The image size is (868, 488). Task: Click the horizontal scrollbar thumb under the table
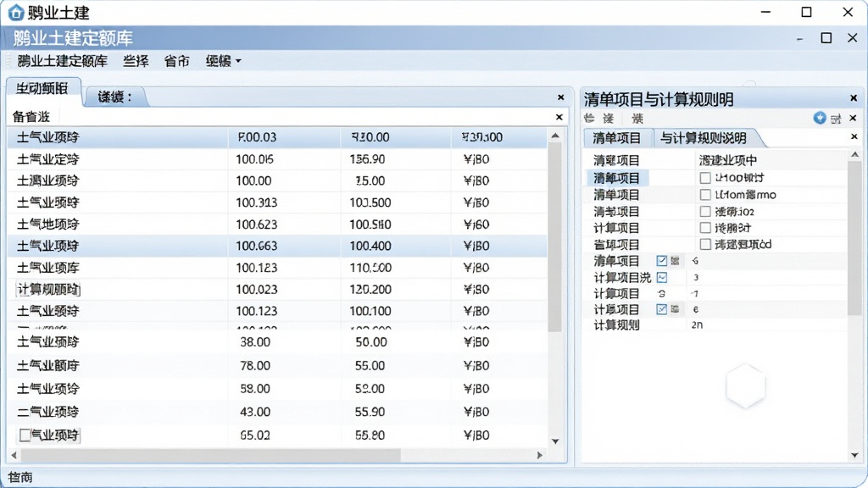tap(210, 455)
